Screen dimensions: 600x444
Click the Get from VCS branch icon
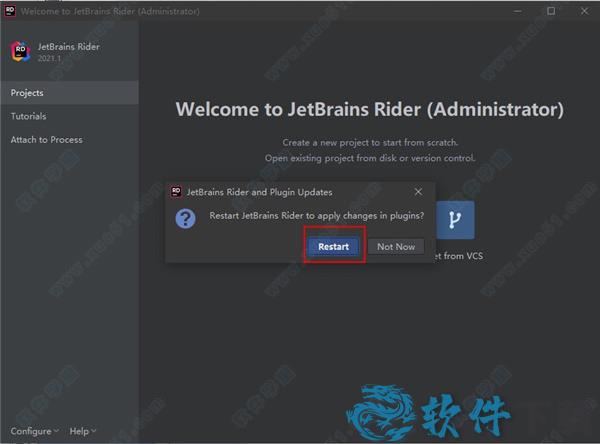click(x=455, y=217)
